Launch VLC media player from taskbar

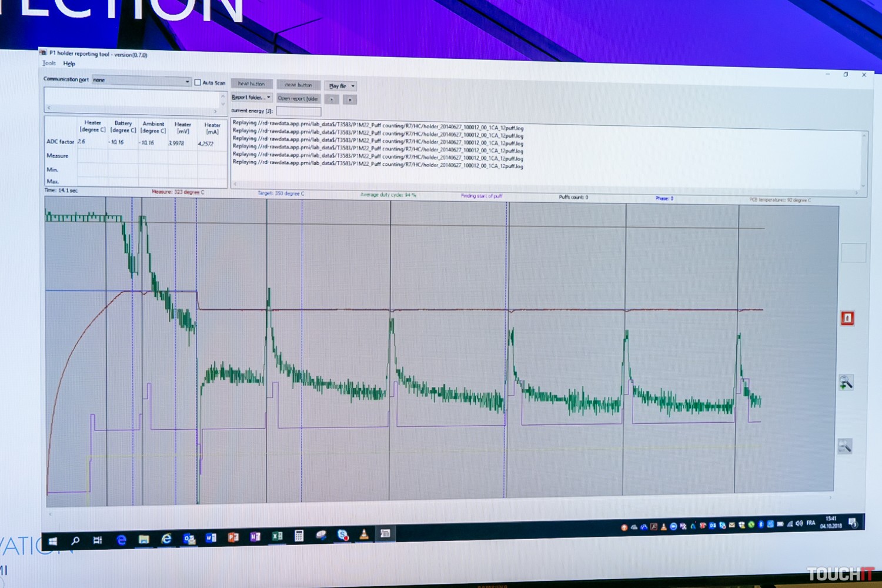pos(364,534)
